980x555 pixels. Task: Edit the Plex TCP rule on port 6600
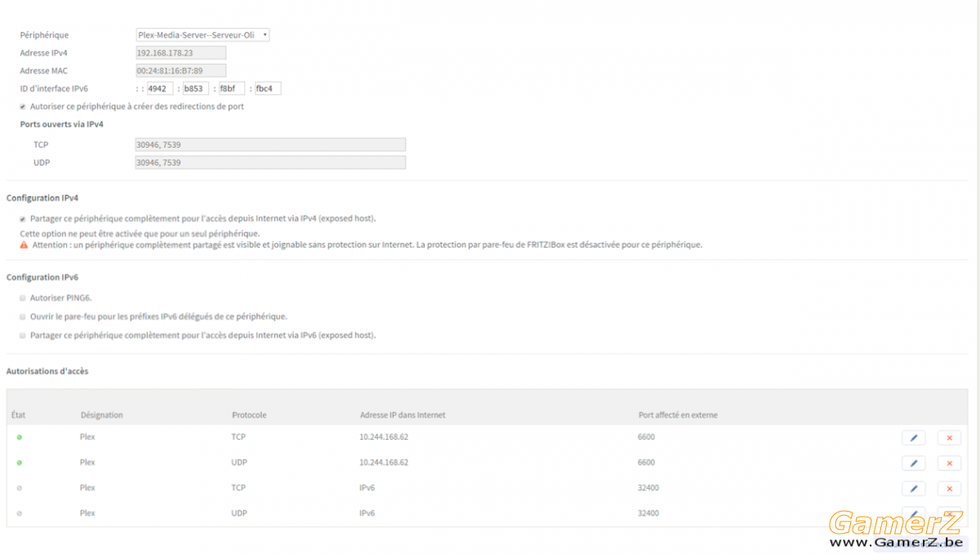[913, 437]
